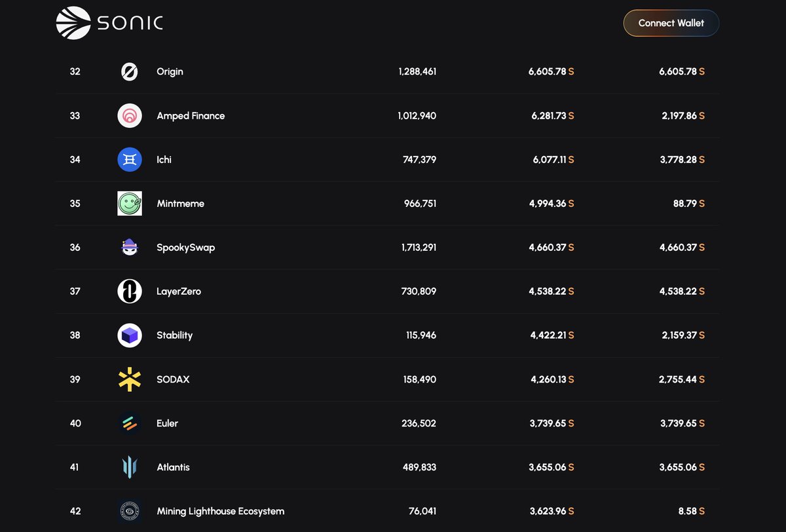Click rank number 36
The height and width of the screenshot is (532, 786).
(x=75, y=247)
